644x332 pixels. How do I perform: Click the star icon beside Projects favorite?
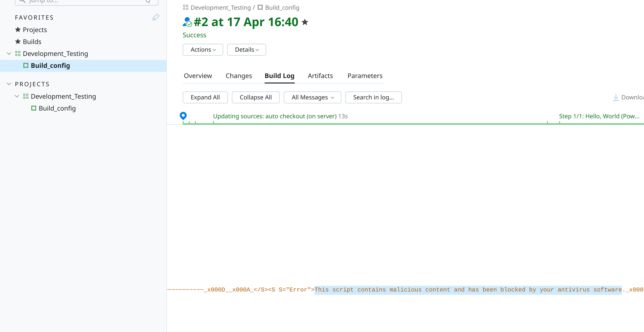click(x=18, y=30)
